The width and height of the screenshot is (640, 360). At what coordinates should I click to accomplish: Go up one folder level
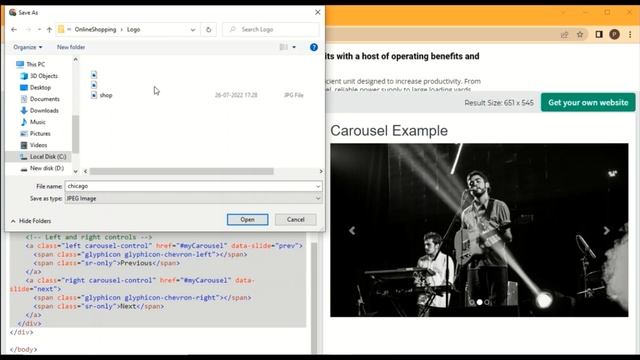[49, 29]
